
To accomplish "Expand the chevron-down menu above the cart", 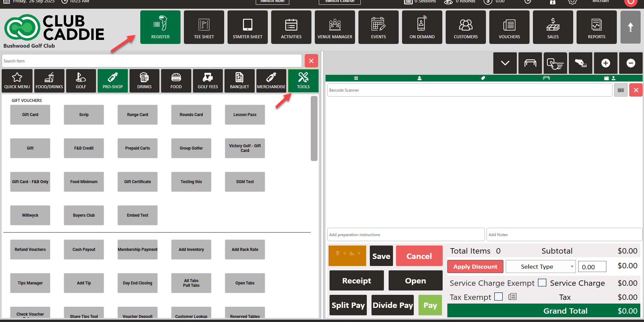I will click(505, 63).
